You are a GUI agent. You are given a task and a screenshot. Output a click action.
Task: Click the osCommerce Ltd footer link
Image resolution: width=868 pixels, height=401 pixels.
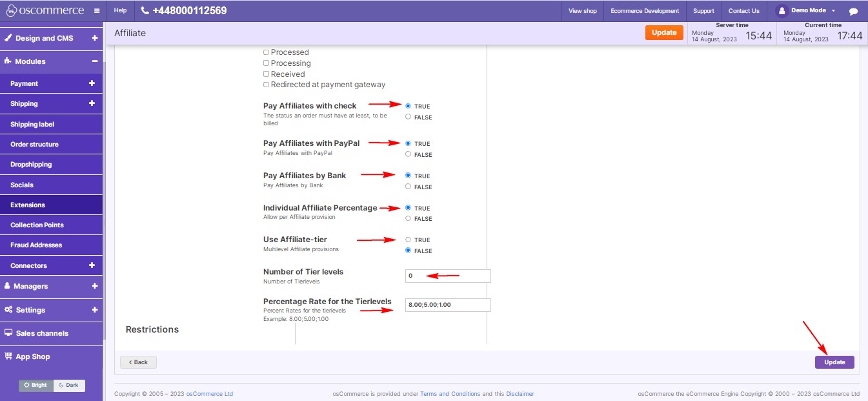pos(210,394)
